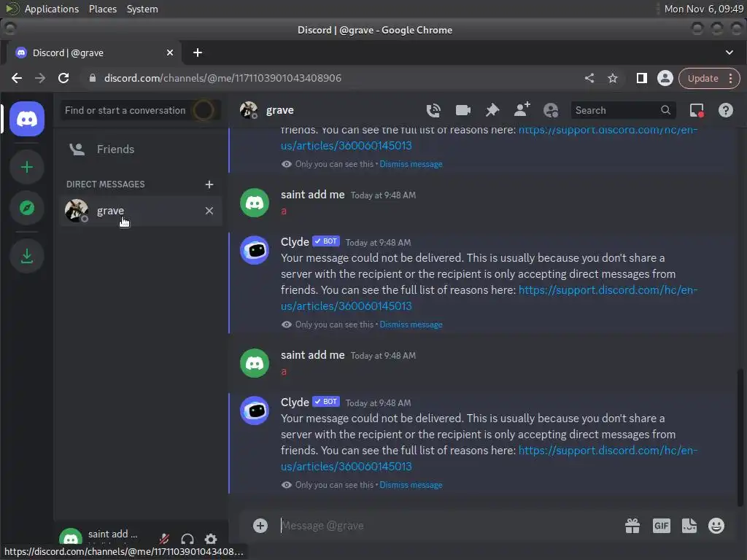This screenshot has width=747, height=560.
Task: Open the Applications menu
Action: coord(52,9)
